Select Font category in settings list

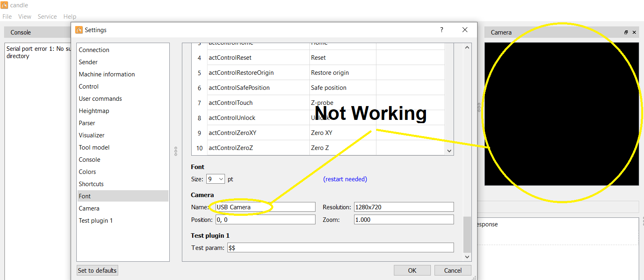pos(123,196)
